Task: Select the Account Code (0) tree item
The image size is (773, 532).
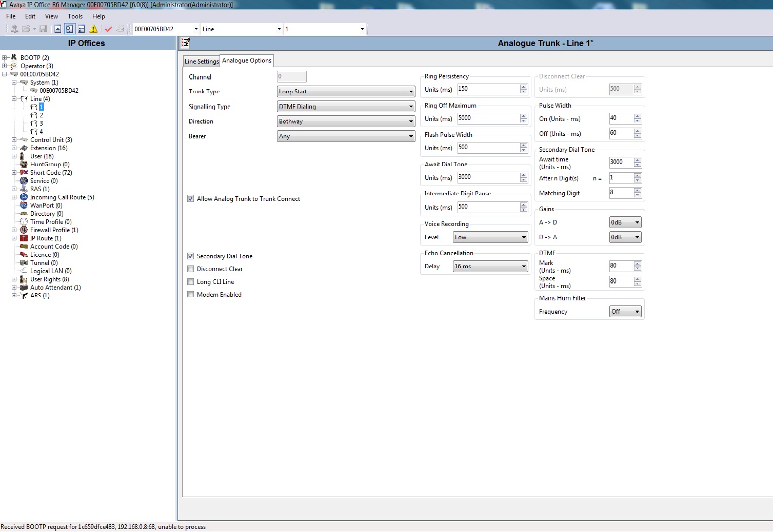Action: pos(54,247)
